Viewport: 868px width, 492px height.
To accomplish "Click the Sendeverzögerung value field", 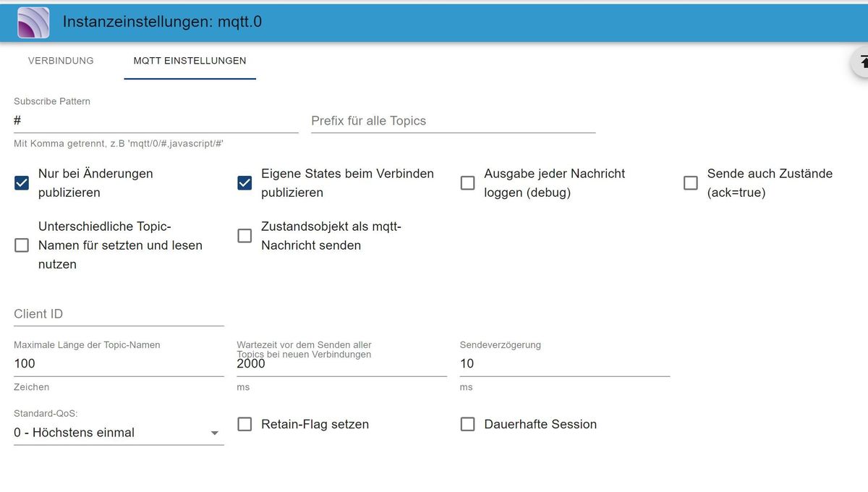I will pos(565,364).
